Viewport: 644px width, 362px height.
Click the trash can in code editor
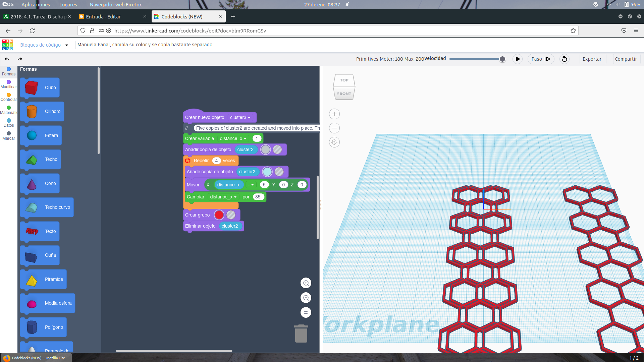301,334
